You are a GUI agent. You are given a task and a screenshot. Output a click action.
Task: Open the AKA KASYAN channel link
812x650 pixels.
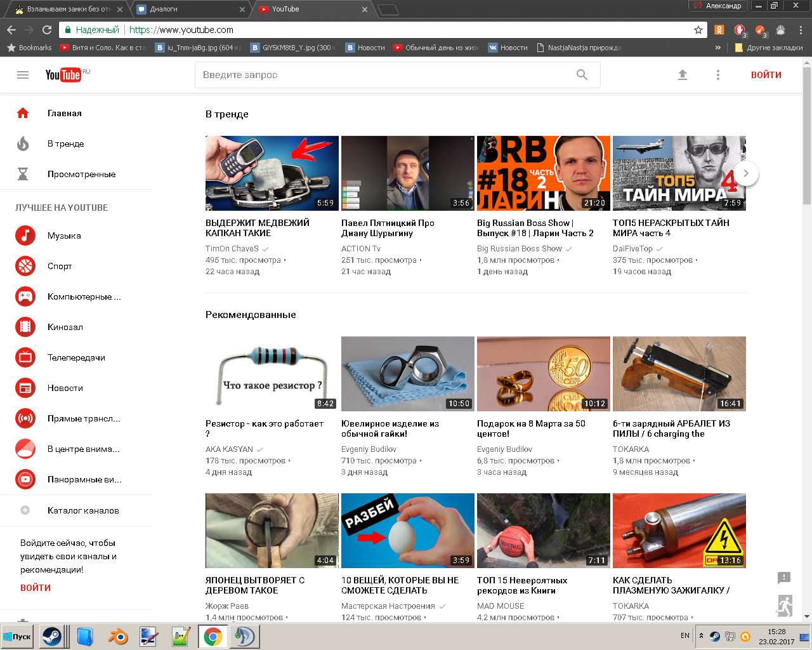[229, 449]
